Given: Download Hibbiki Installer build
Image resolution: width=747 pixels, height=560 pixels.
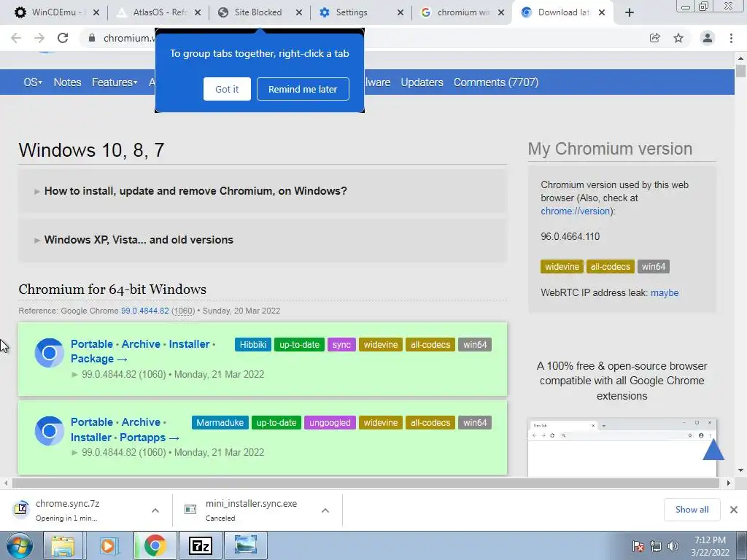Looking at the screenshot, I should 189,344.
